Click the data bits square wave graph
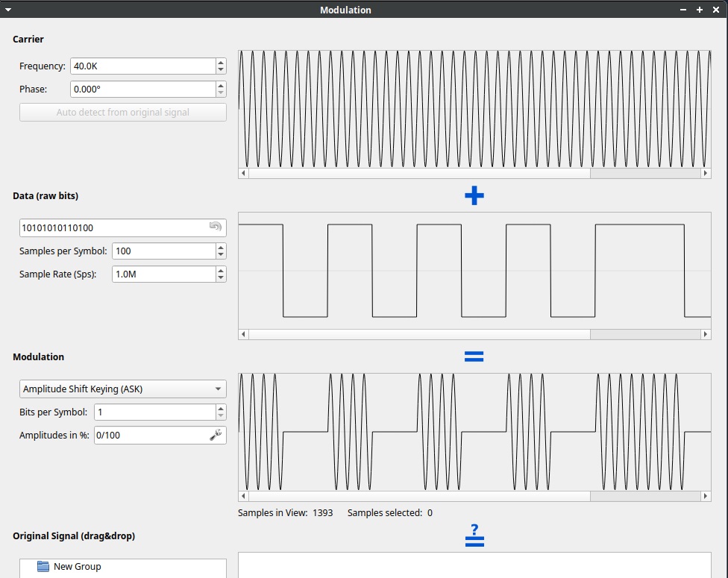Screen dimensions: 728x578 [x=474, y=271]
